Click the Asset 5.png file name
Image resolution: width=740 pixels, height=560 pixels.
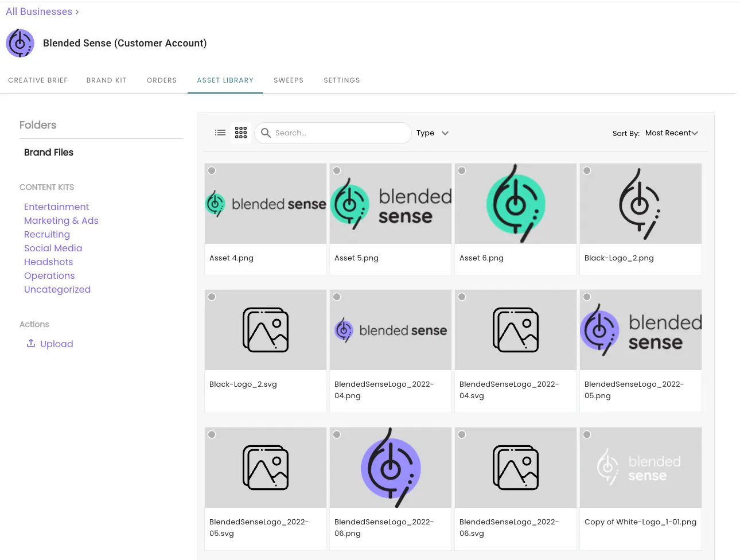coord(356,258)
